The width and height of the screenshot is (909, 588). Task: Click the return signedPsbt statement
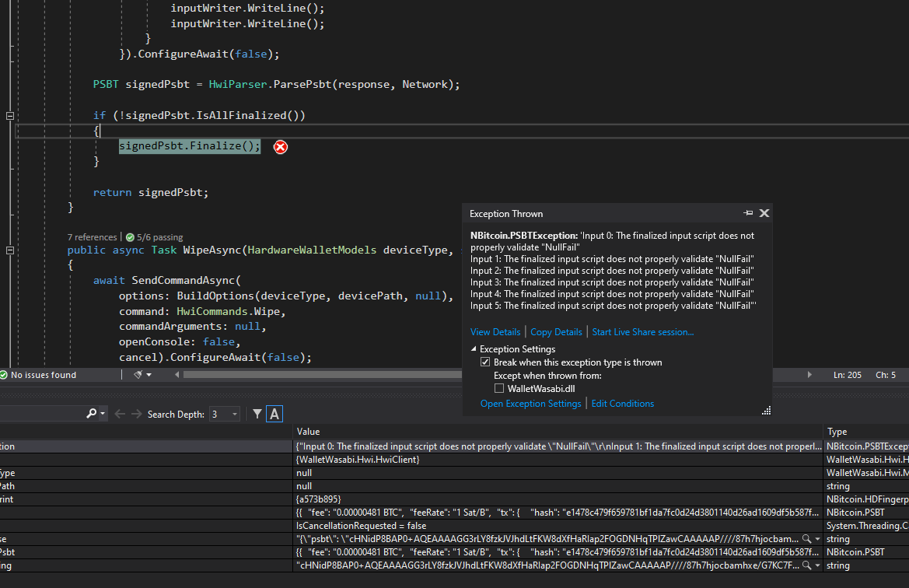tap(151, 192)
